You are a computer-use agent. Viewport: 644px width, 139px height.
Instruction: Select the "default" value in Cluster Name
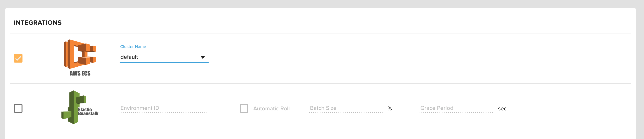click(x=129, y=57)
